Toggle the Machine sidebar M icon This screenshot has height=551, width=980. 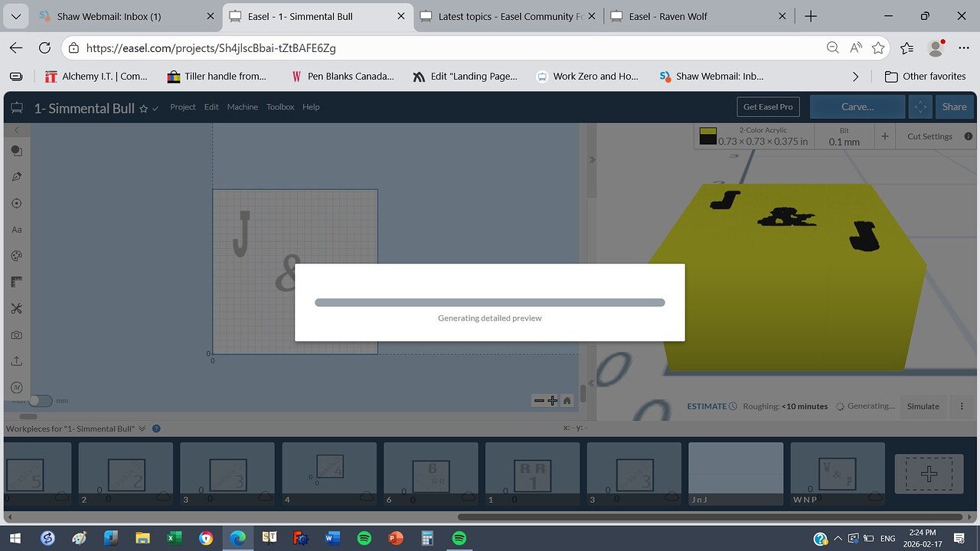tap(16, 386)
